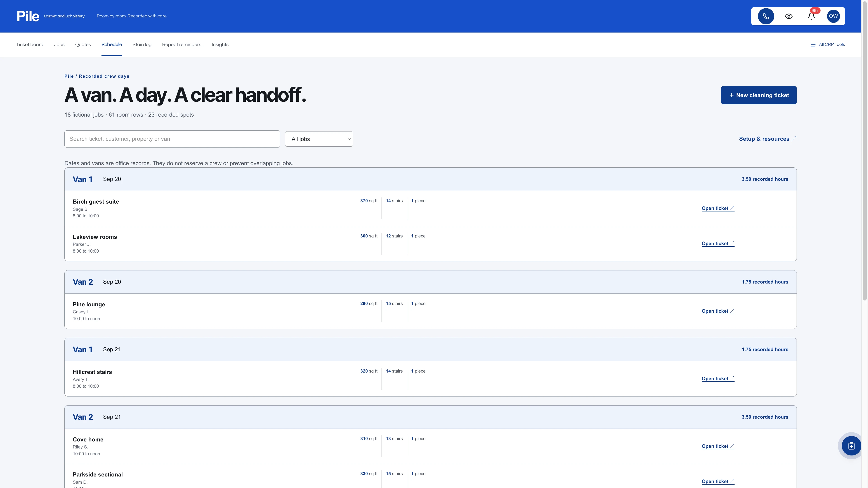The image size is (868, 488).
Task: Open Setup & resources link
Action: [768, 139]
